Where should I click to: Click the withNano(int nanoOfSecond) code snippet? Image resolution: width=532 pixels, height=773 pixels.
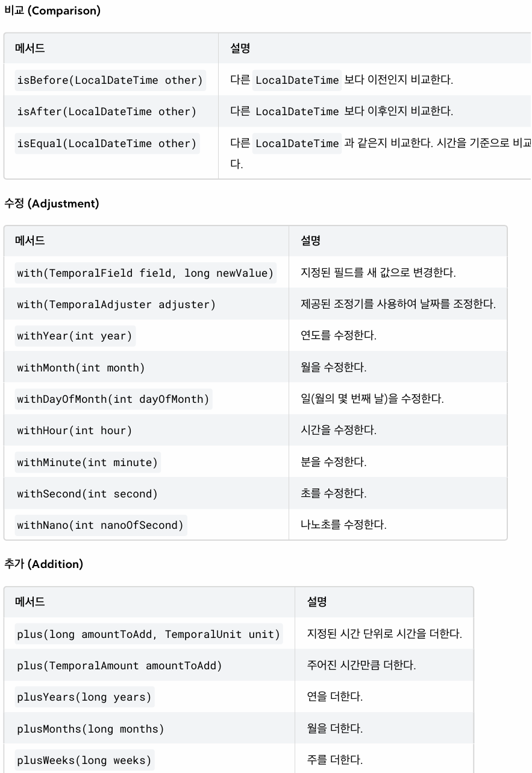(x=101, y=525)
